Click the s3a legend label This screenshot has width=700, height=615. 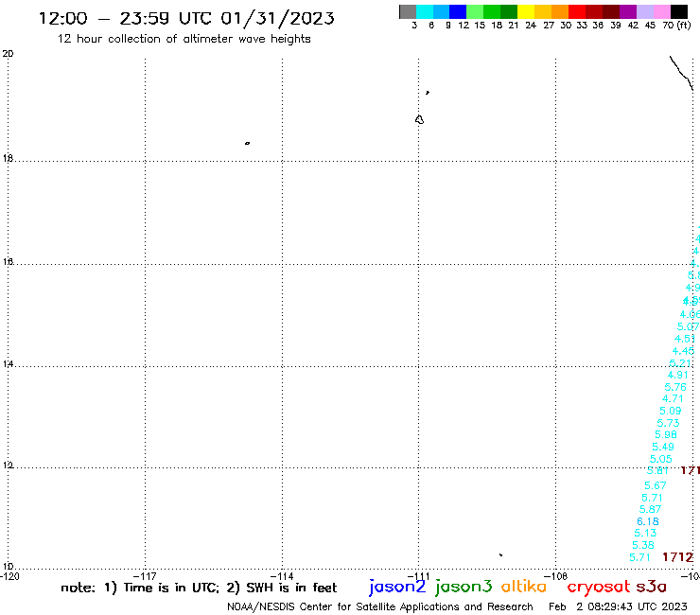[x=651, y=587]
